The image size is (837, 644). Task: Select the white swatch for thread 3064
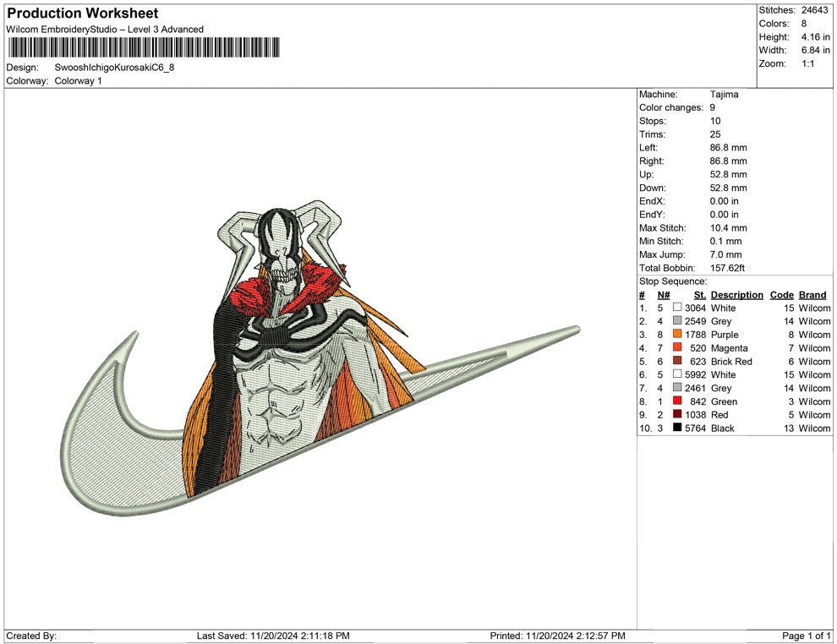(x=677, y=308)
